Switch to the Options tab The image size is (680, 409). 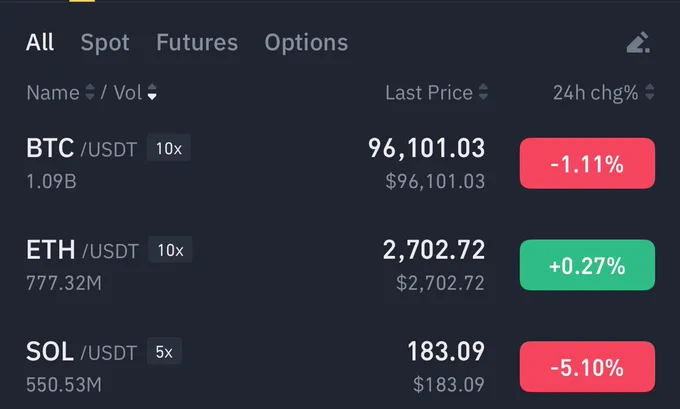coord(306,43)
